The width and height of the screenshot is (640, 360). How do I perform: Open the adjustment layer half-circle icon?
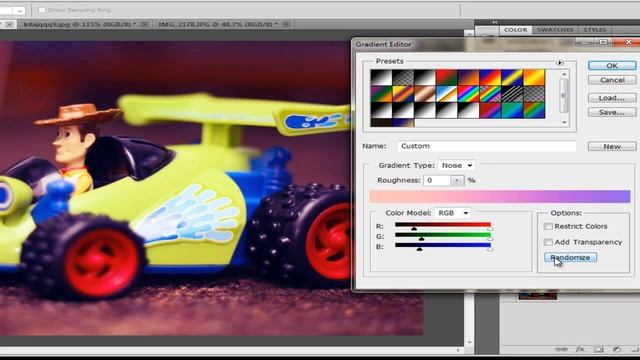617,350
